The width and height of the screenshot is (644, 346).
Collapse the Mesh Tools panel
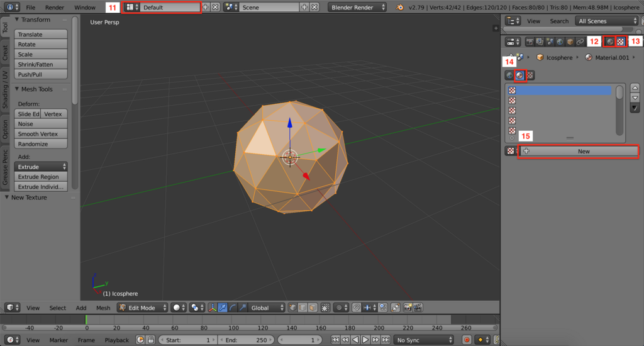pos(17,89)
